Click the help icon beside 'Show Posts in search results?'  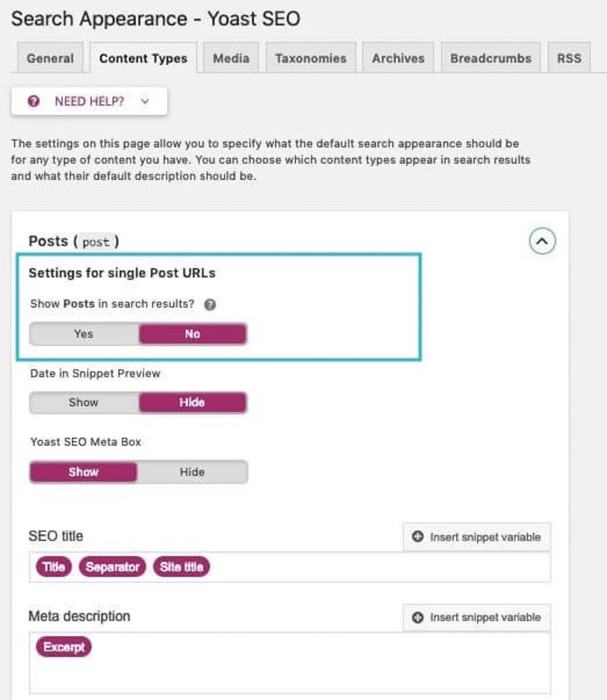(x=210, y=304)
